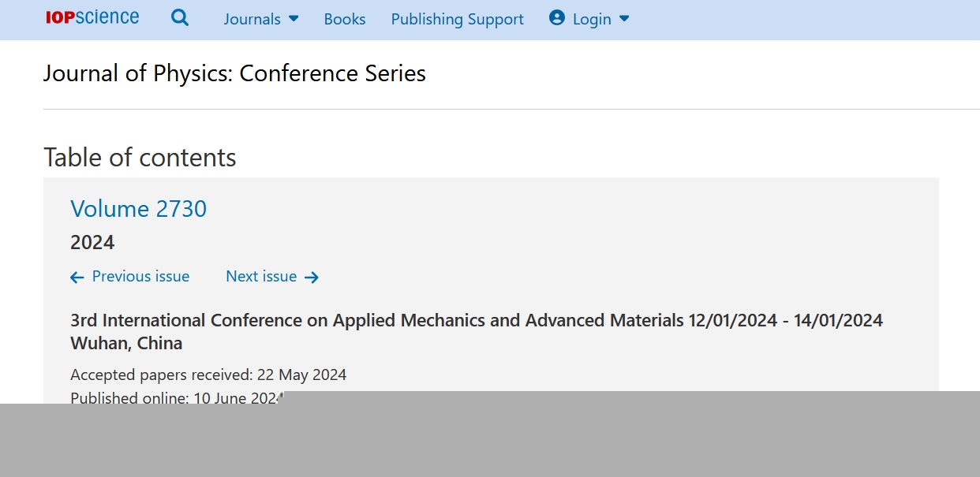Click the Published online date line
Screen dimensions: 980x477
pos(176,397)
